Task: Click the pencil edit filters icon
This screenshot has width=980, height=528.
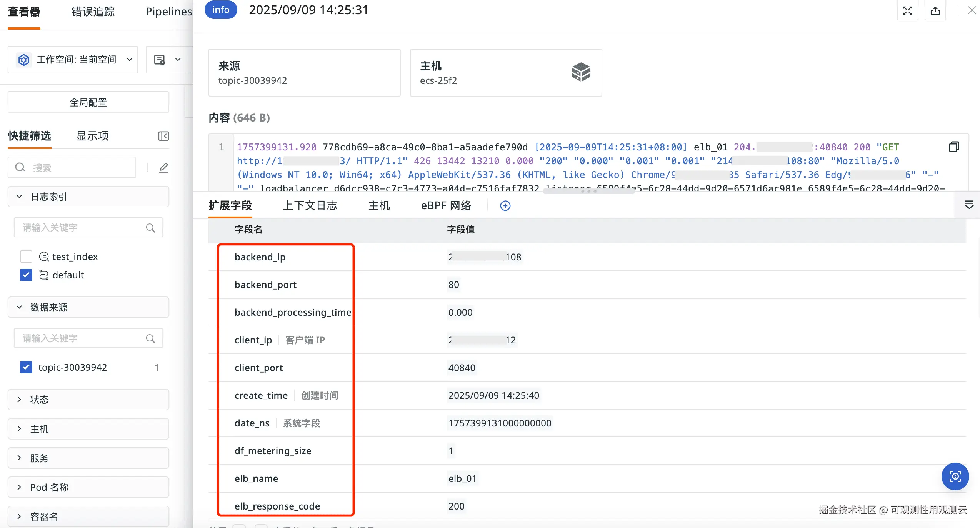Action: pyautogui.click(x=164, y=167)
